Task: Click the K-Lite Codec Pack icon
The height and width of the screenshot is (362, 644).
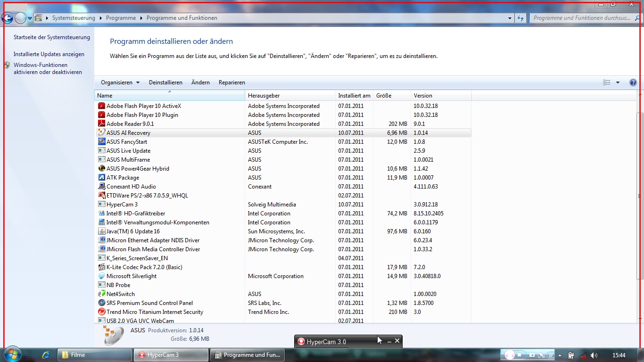Action: pyautogui.click(x=101, y=267)
